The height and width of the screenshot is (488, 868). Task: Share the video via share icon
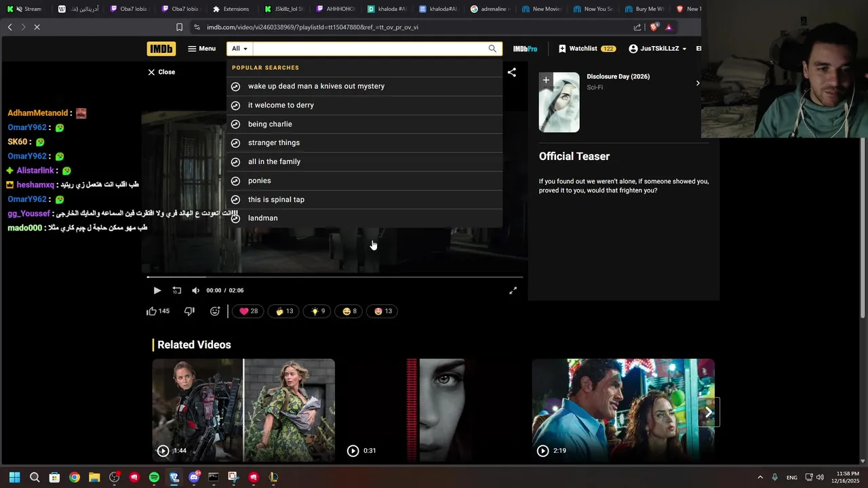tap(512, 72)
